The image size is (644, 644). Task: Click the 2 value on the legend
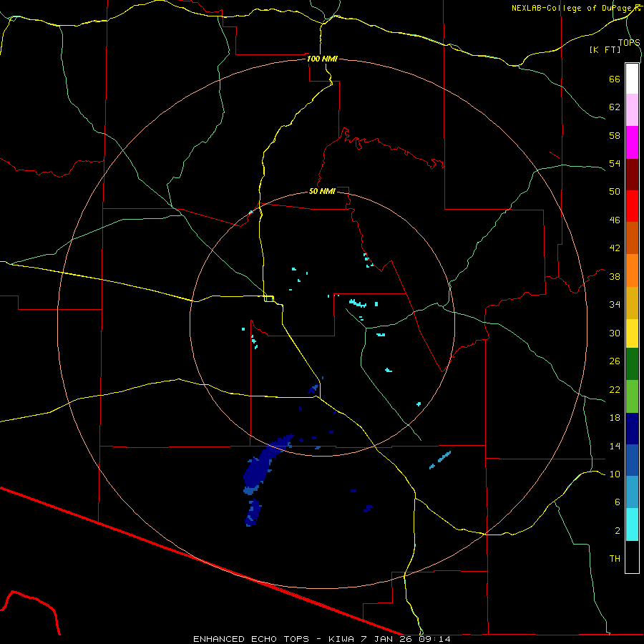(x=618, y=531)
